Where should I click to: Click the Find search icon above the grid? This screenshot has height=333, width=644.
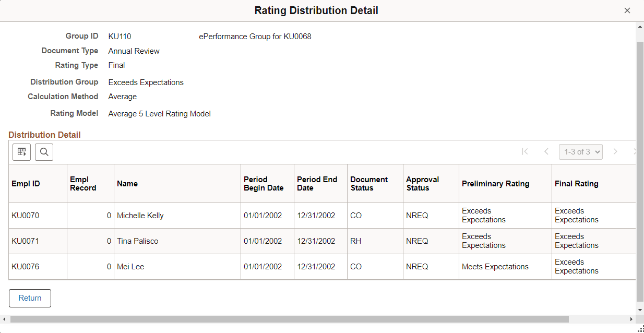click(x=44, y=152)
